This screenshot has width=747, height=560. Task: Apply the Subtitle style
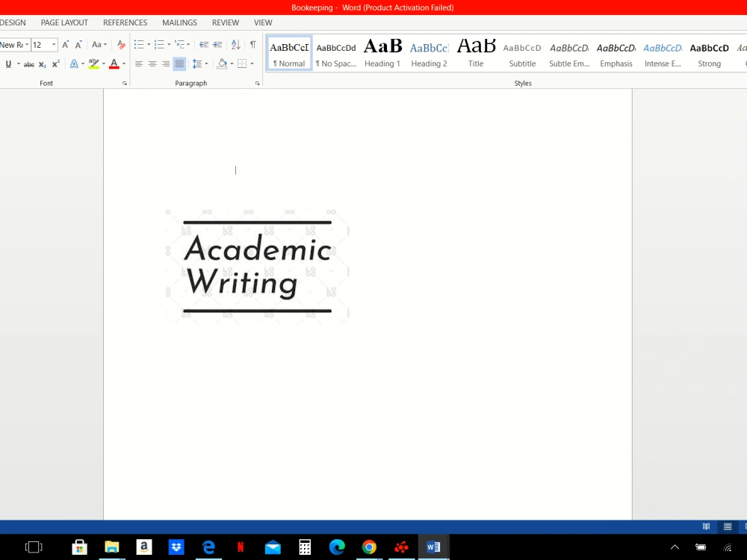coord(522,54)
